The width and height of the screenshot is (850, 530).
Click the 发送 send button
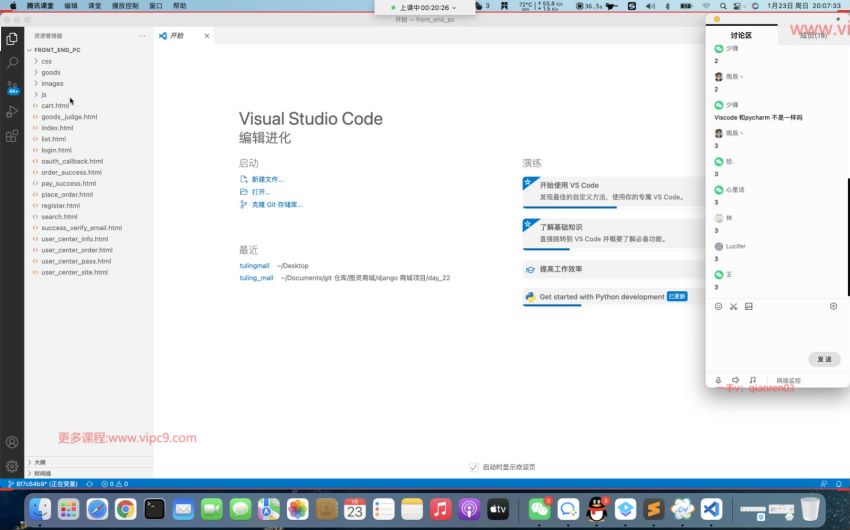[824, 359]
